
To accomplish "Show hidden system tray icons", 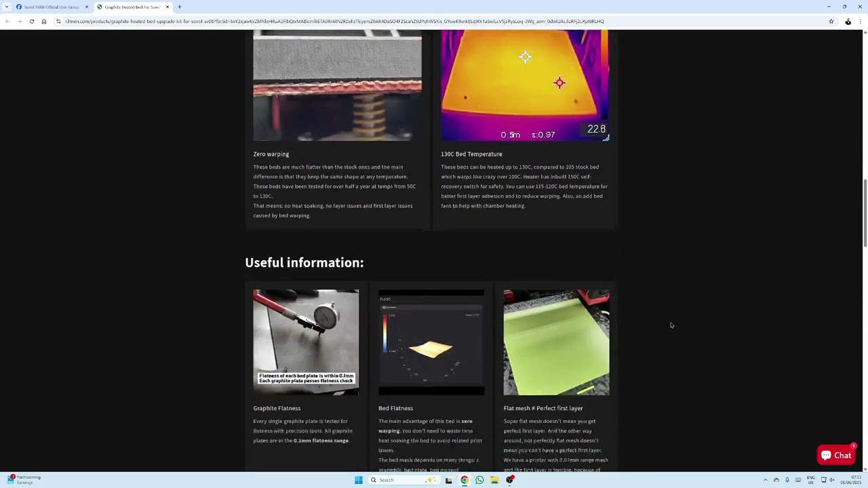I will click(766, 480).
